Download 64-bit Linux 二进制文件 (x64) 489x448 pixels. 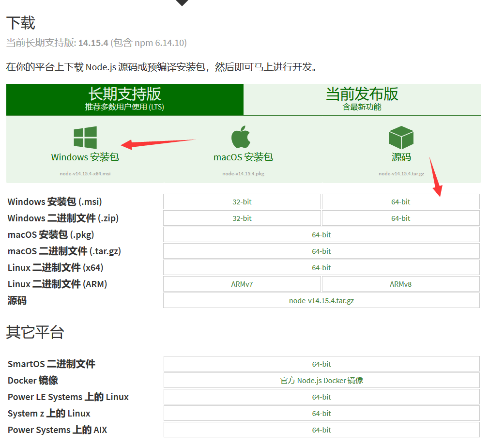click(x=321, y=268)
